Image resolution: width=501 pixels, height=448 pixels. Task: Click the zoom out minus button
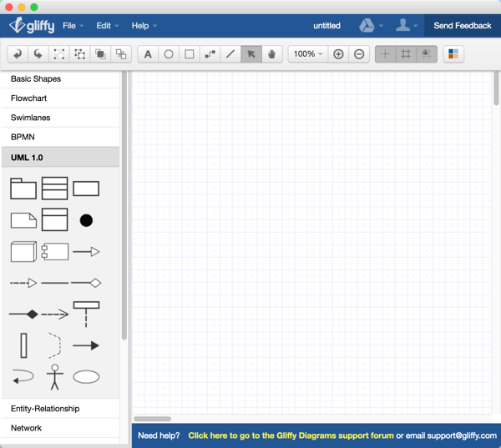pos(359,54)
